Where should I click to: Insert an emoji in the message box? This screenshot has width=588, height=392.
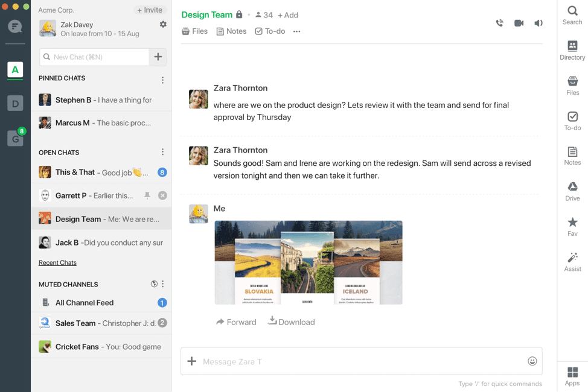[532, 361]
